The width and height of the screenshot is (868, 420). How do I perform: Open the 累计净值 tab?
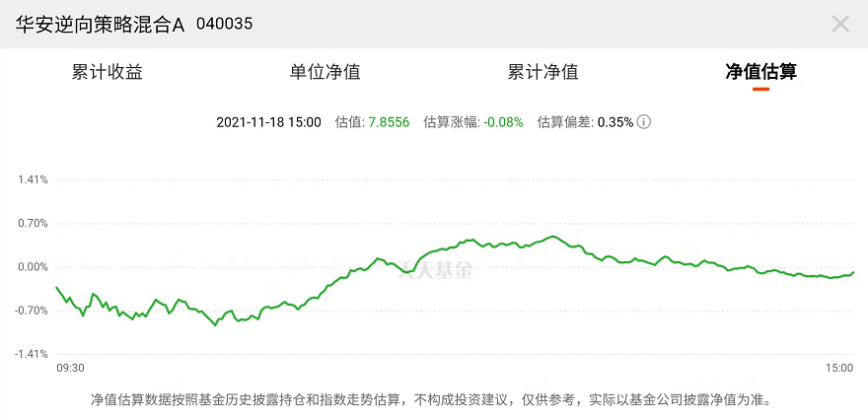(x=543, y=72)
